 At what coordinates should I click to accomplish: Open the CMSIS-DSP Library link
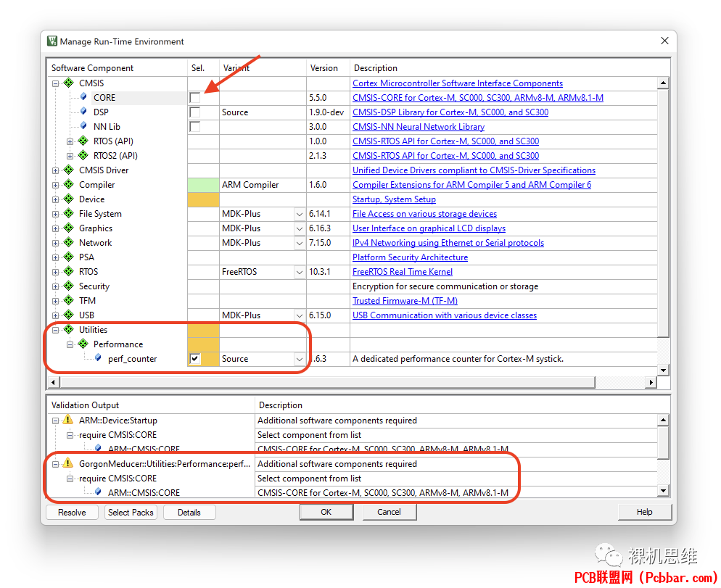point(450,112)
